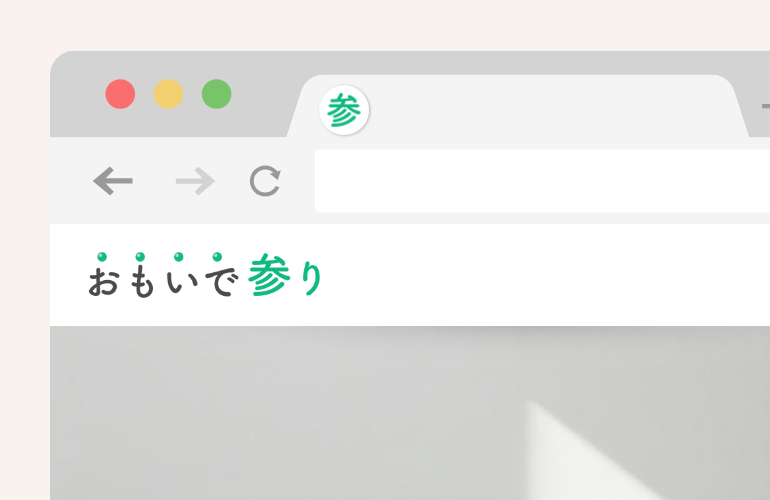Focus the empty white address bar
This screenshot has height=500, width=770.
pyautogui.click(x=542, y=181)
